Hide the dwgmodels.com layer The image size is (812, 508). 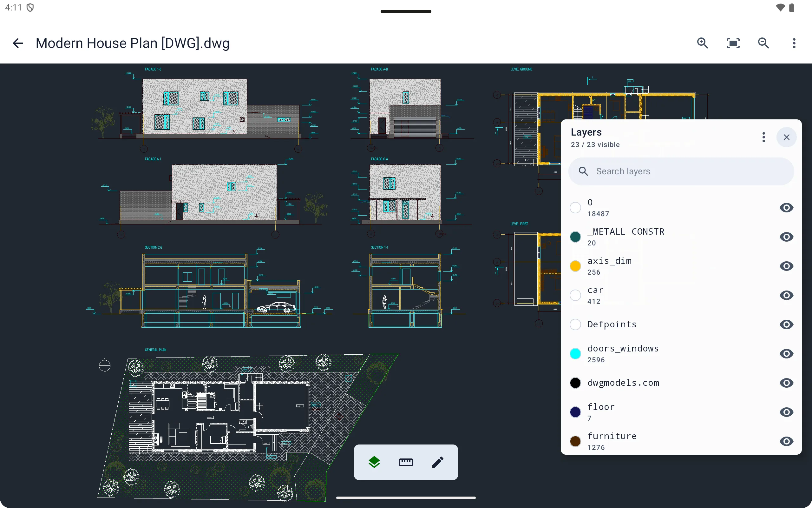pyautogui.click(x=786, y=383)
